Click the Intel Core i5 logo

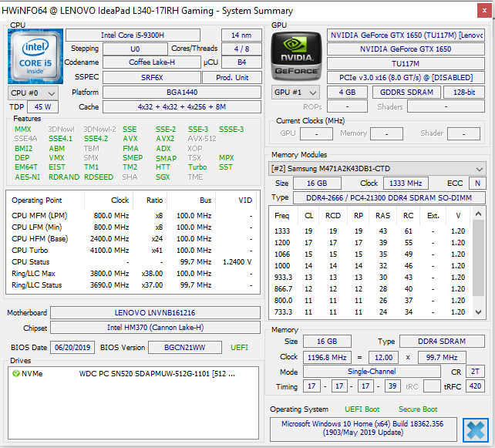click(x=35, y=55)
